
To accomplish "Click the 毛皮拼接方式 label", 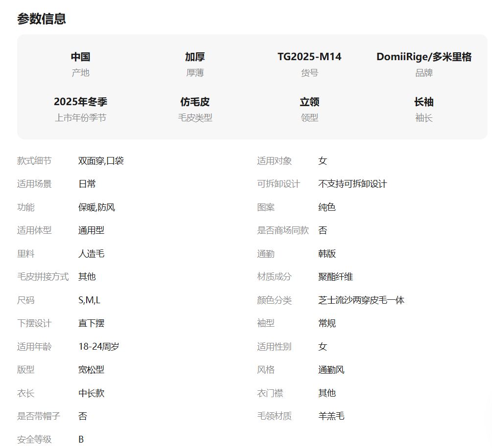I will [43, 277].
